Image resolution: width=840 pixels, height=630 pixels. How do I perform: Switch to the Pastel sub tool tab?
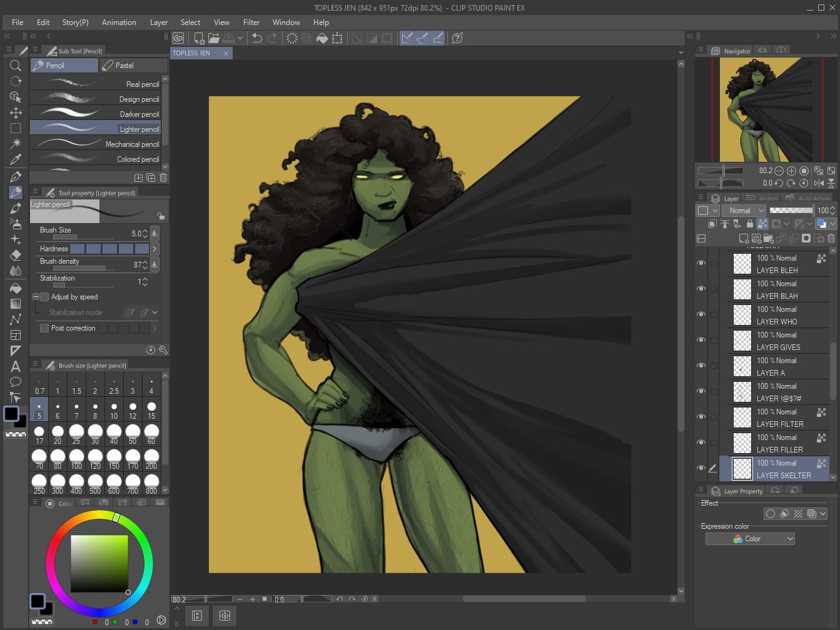[x=134, y=65]
